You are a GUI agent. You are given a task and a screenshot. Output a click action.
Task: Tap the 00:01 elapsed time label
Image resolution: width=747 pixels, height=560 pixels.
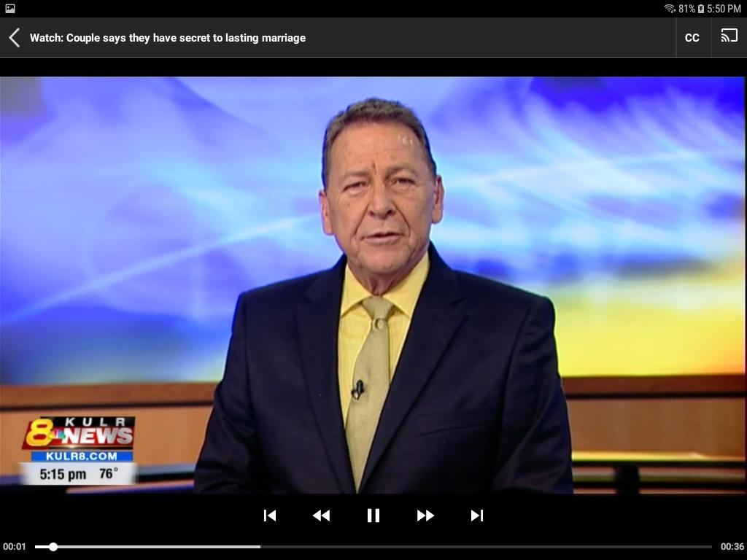coord(15,547)
